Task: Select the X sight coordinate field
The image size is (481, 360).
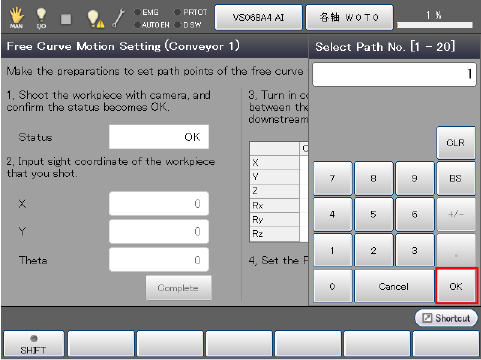Action: [x=159, y=204]
